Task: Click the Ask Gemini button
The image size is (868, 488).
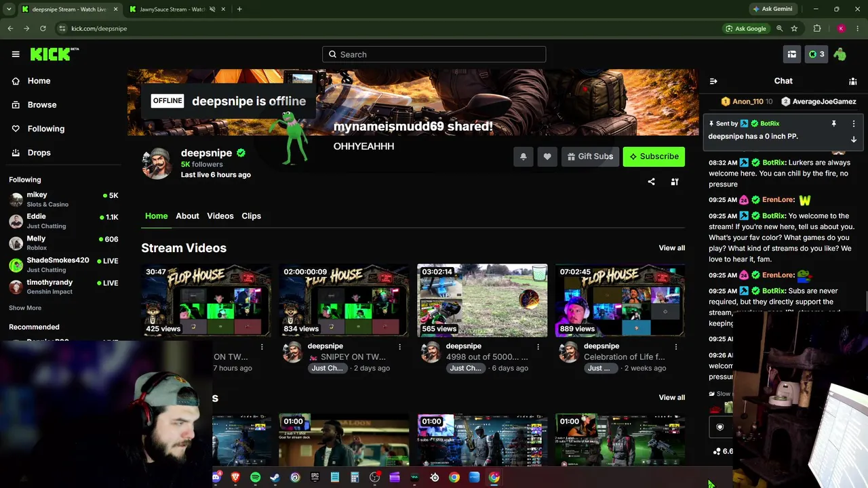Action: coord(772,9)
